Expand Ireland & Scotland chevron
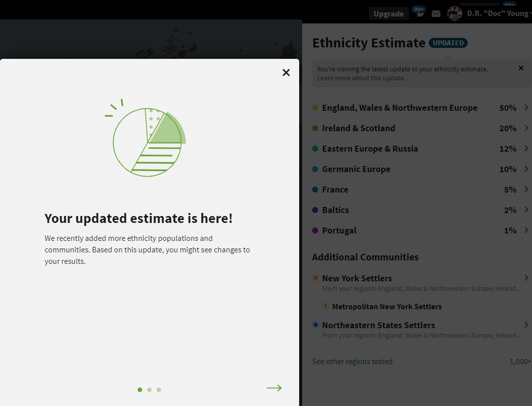The image size is (532, 406). (x=526, y=128)
